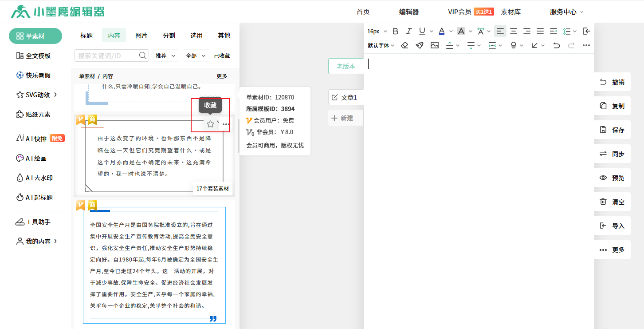The height and width of the screenshot is (329, 644).
Task: Click the undo arrow in editor toolbar
Action: coord(557,45)
